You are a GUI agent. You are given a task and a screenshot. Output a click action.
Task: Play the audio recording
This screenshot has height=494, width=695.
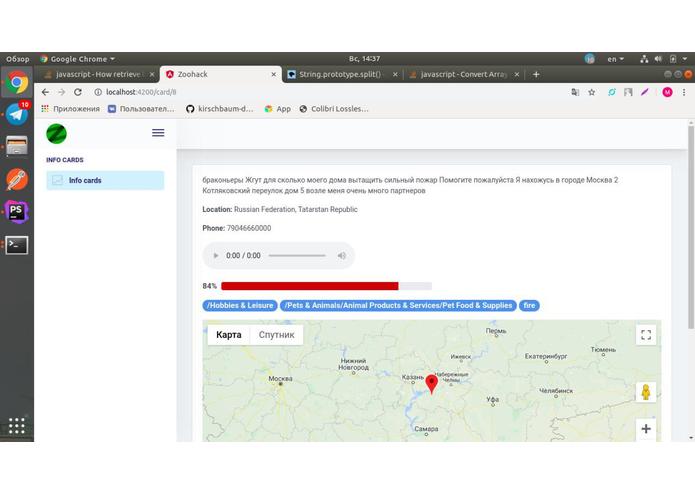click(x=216, y=256)
